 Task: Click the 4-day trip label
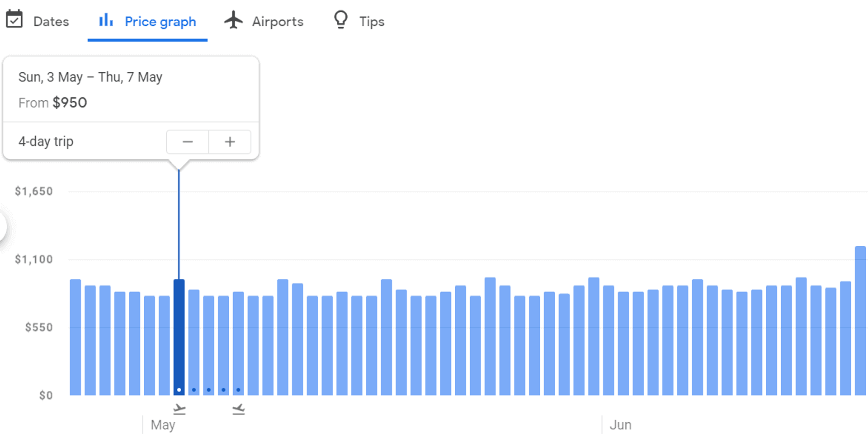(x=45, y=141)
